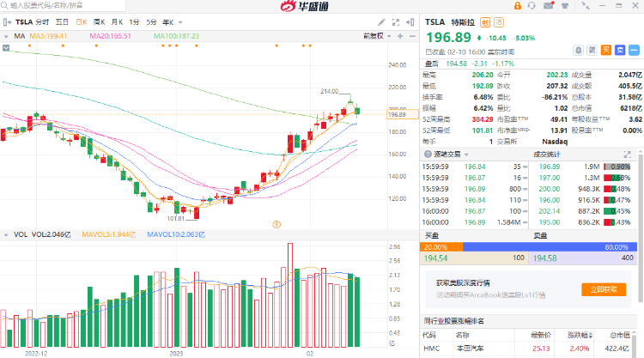This screenshot has height=358, width=644.
Task: Click 52周最高 value 384.29
Action: click(x=483, y=119)
